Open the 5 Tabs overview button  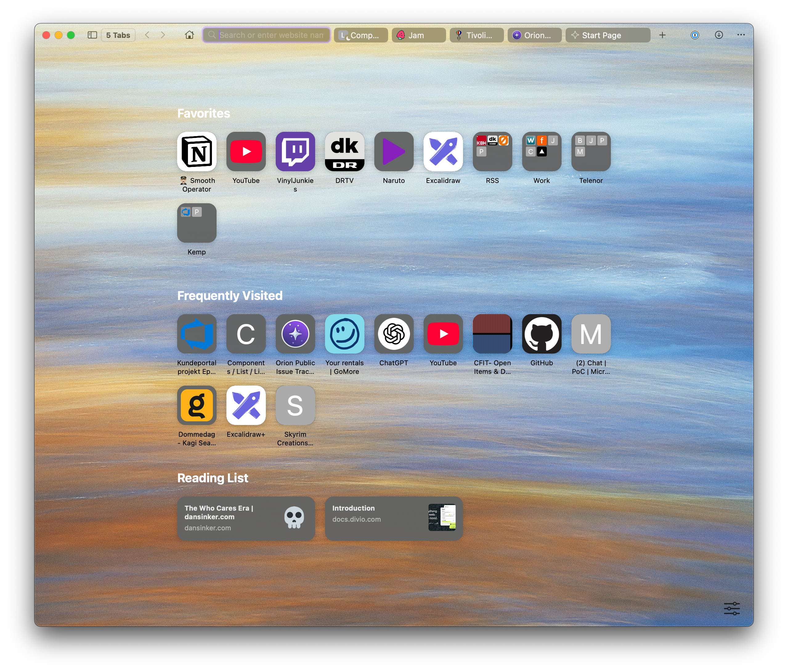pyautogui.click(x=118, y=35)
